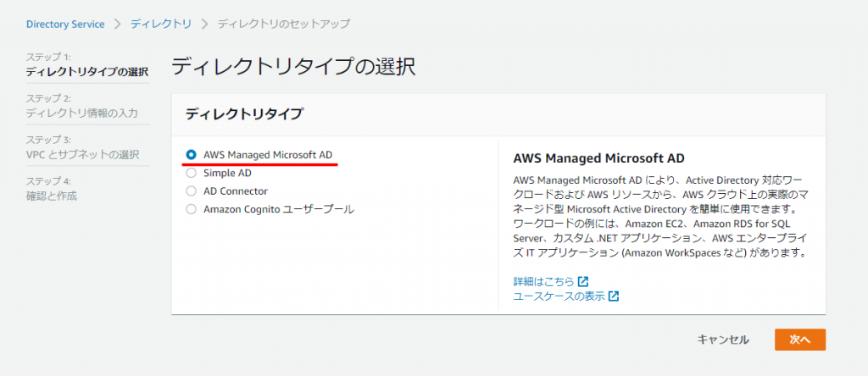Click the external link icon beside ユースケースの表示
Image resolution: width=868 pixels, height=376 pixels.
click(614, 296)
